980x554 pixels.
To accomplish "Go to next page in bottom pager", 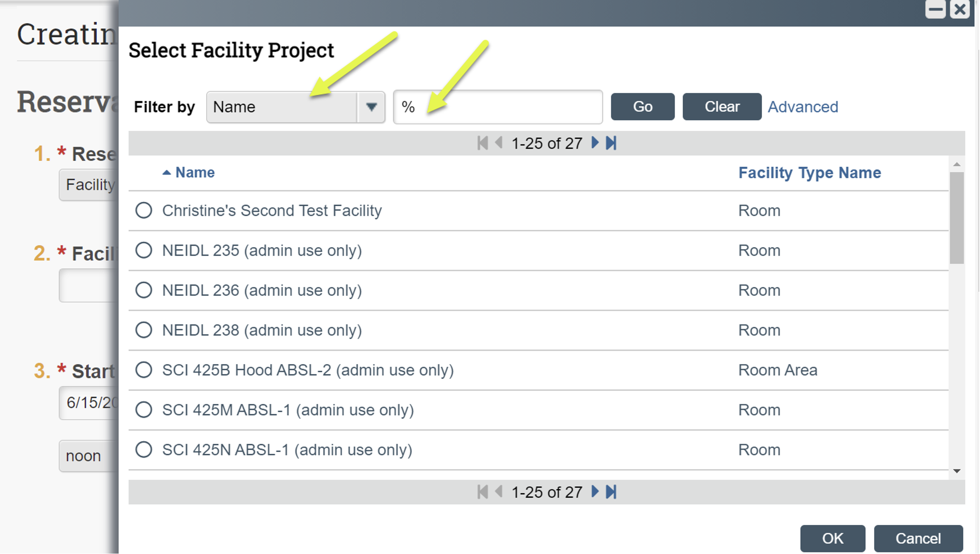I will coord(595,491).
